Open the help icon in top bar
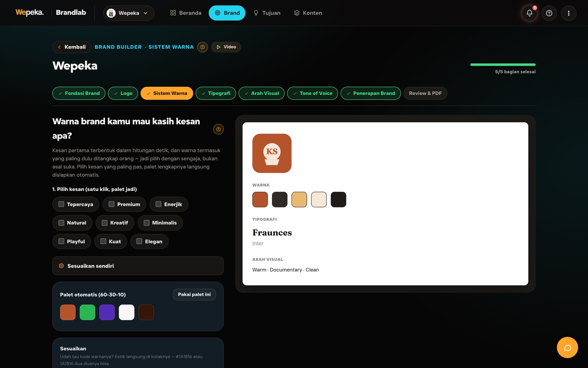Screen dimensions: 588x368 coord(549,13)
